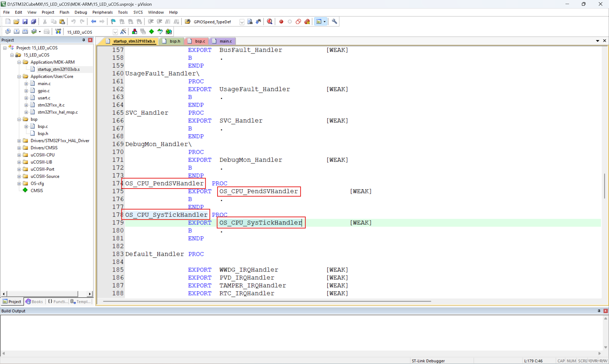Open window layout dropdown arrow
This screenshot has width=609, height=364.
[324, 22]
